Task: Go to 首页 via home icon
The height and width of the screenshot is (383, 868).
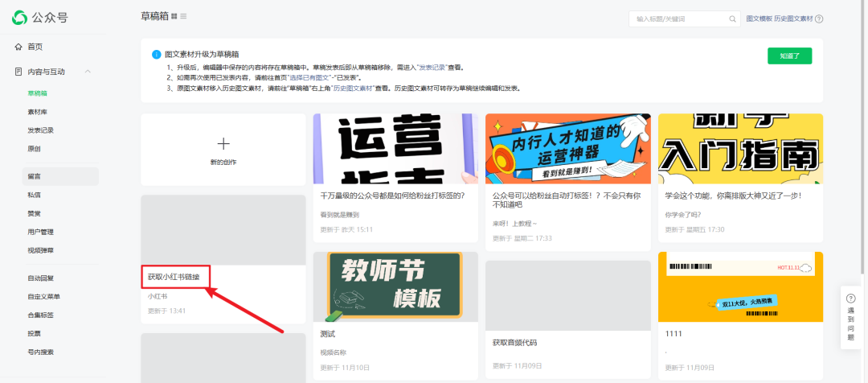Action: (x=18, y=47)
